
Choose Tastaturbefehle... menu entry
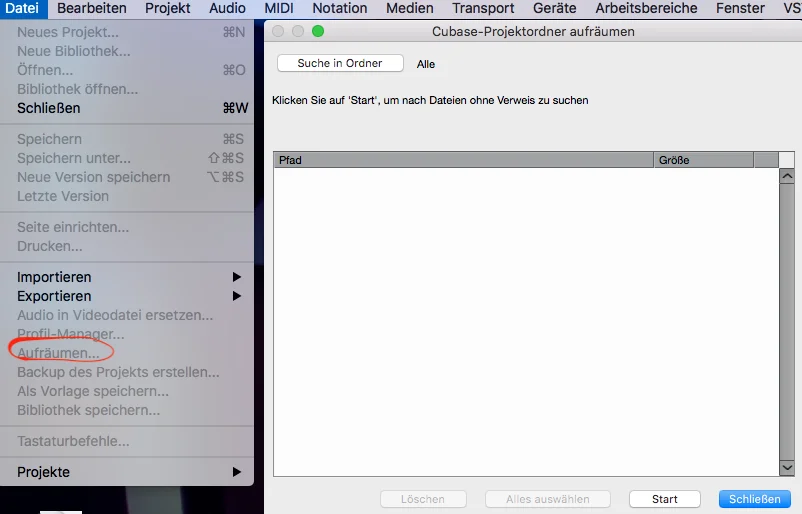(127, 441)
